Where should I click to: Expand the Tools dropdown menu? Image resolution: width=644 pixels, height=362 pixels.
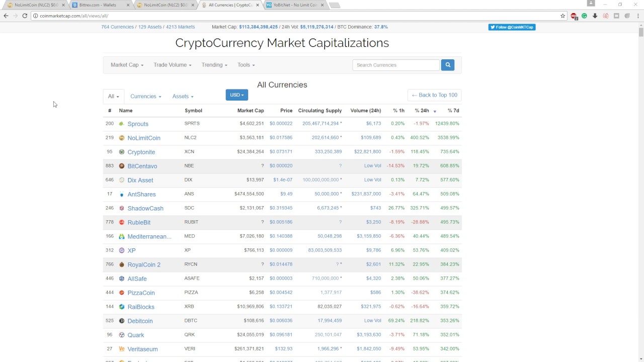246,65
